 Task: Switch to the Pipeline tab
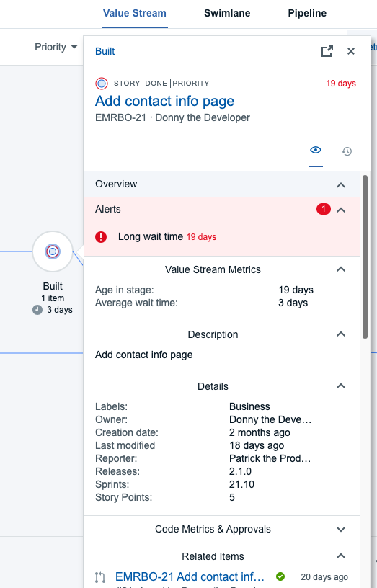pyautogui.click(x=307, y=13)
